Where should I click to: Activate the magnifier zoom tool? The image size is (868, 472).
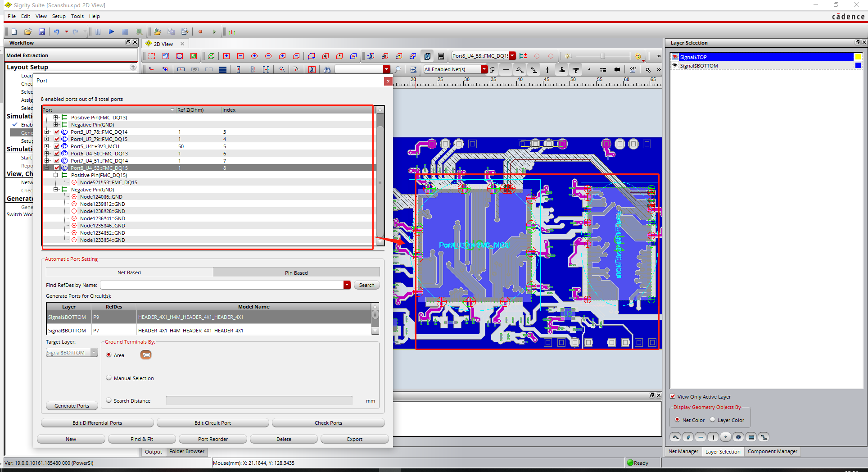tap(398, 69)
